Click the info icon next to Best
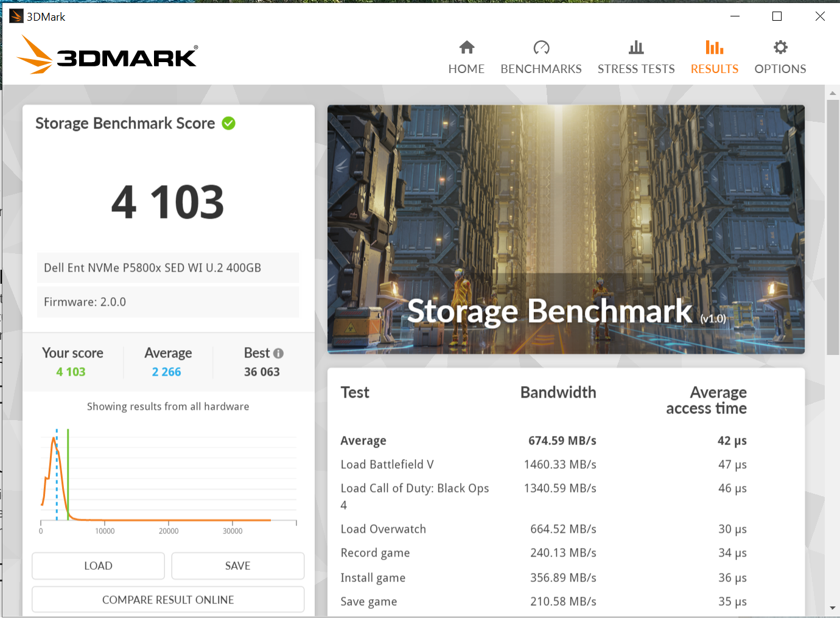Viewport: 840px width, 618px height. pos(279,353)
